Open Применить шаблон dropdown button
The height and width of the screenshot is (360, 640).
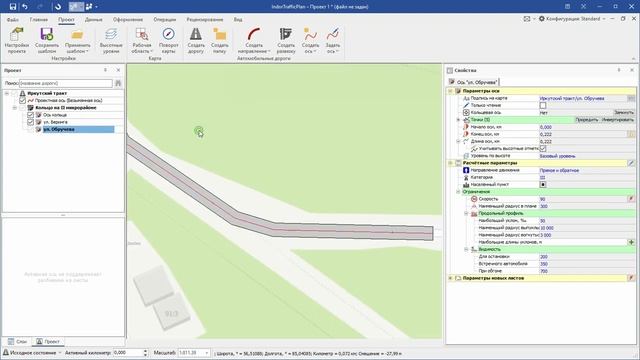click(x=78, y=40)
